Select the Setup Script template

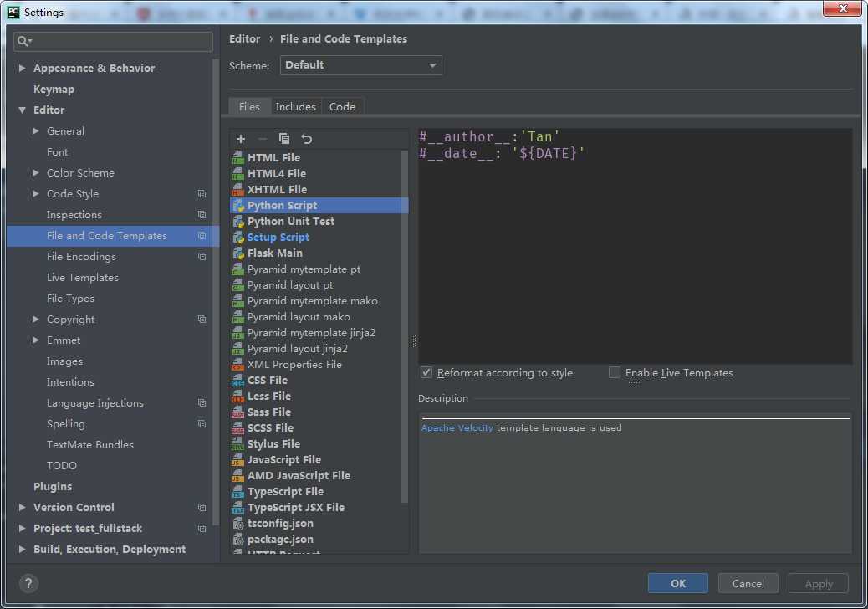(319, 237)
